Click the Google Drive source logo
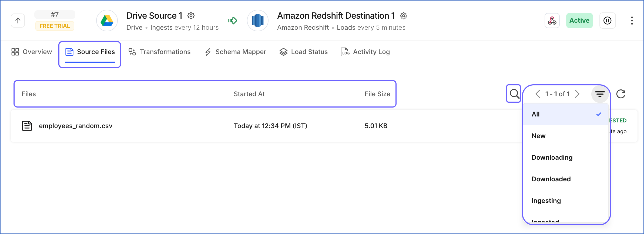644x234 pixels. coord(107,21)
